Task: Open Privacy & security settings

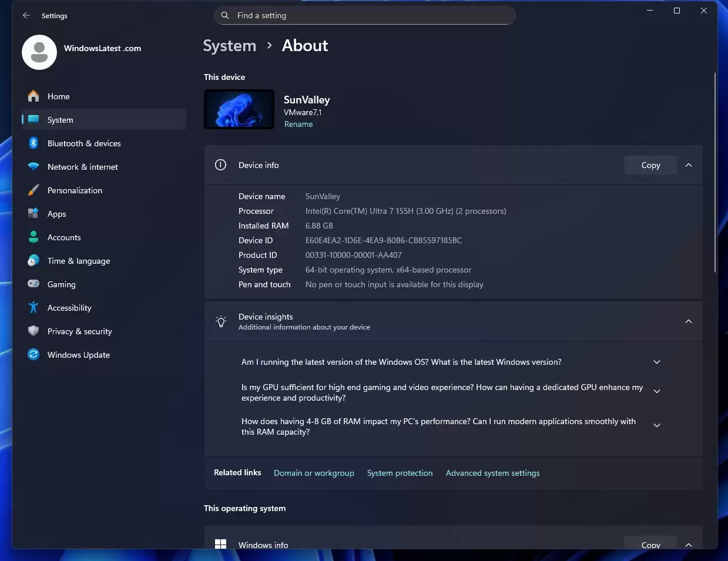Action: (x=79, y=331)
